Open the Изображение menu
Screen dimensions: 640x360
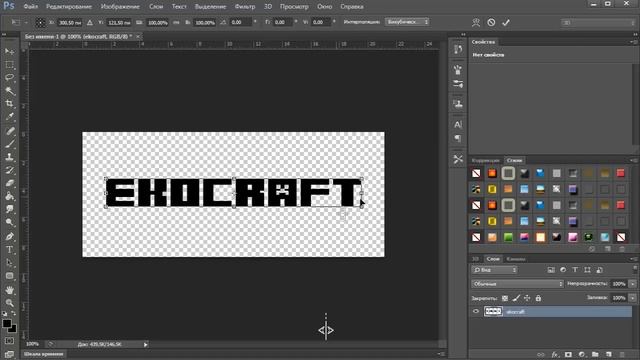tap(120, 7)
